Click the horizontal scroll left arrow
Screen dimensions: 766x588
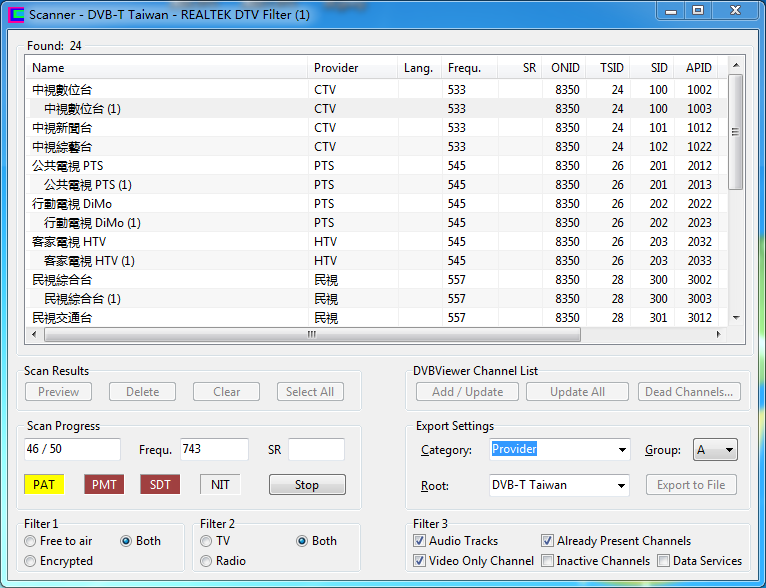click(34, 335)
